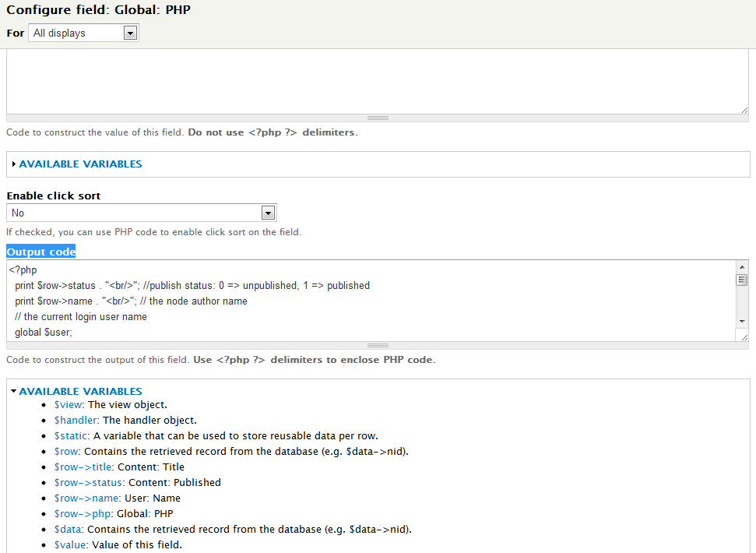Click the $view variable link
The image size is (756, 553).
click(x=69, y=405)
